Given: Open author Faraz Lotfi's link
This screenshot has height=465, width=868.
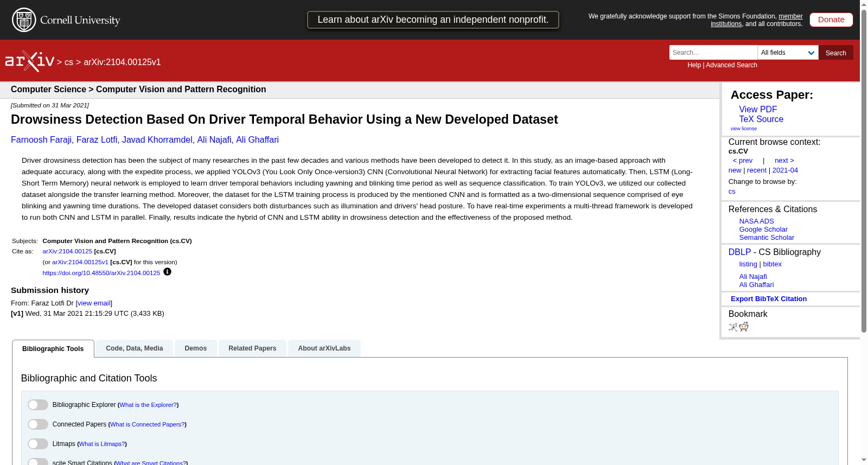Looking at the screenshot, I should (97, 140).
